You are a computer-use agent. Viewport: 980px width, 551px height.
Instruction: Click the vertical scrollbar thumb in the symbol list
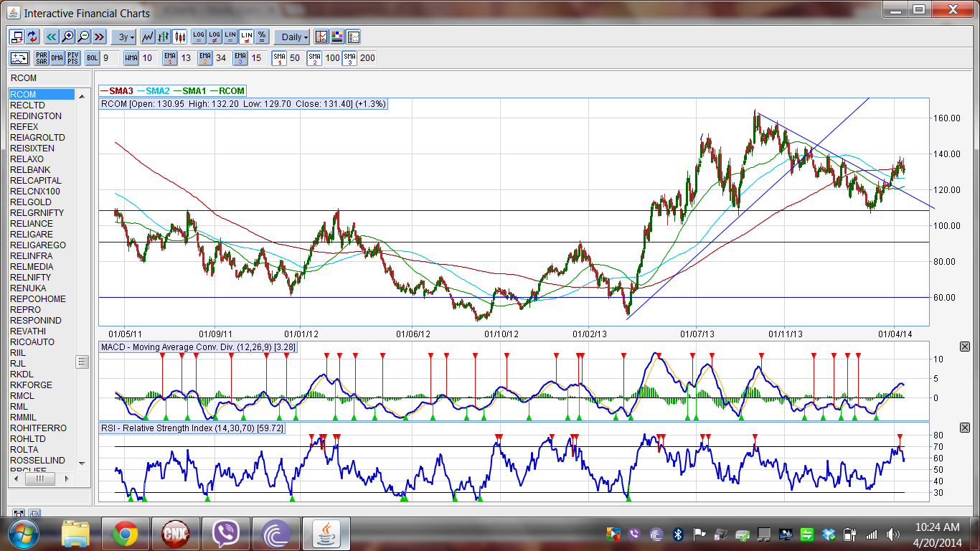click(82, 362)
